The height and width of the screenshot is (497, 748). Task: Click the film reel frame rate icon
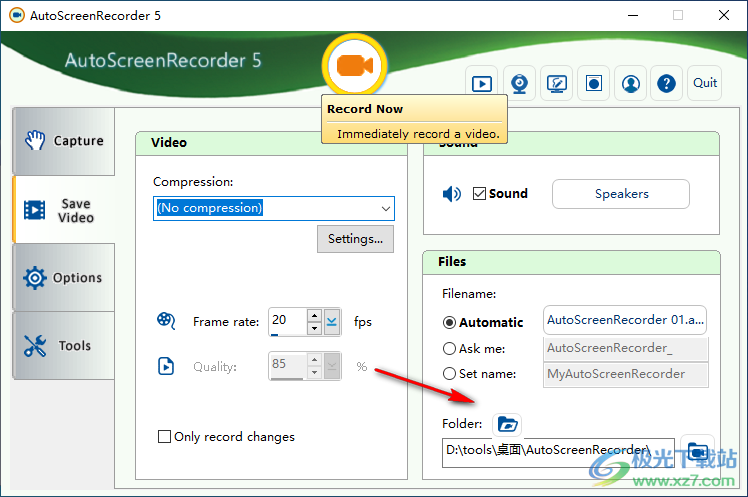166,321
